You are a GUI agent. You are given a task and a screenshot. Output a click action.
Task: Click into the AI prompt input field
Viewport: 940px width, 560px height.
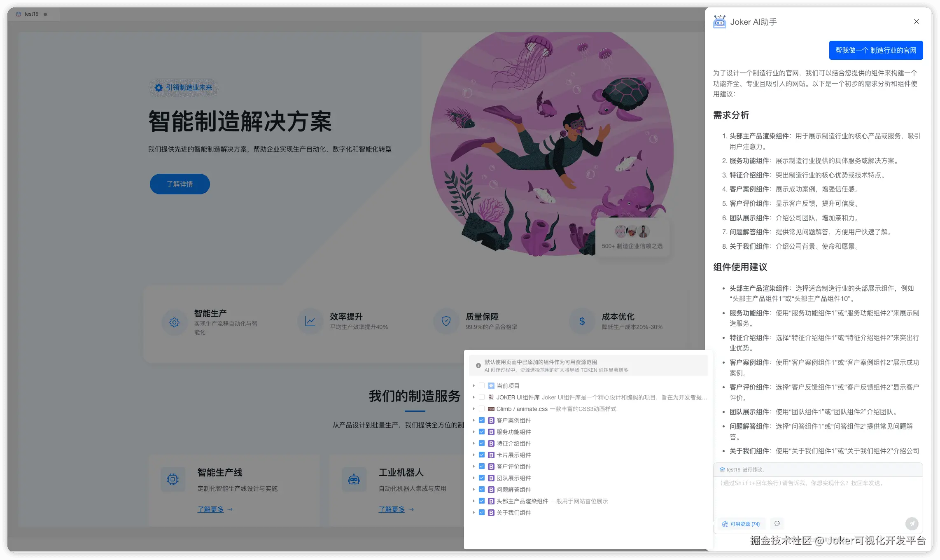coord(817,496)
